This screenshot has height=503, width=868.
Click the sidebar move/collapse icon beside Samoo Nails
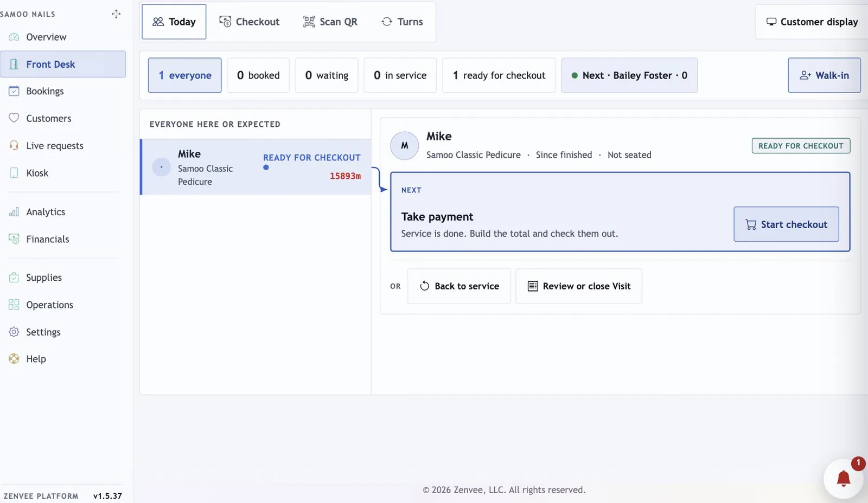tap(116, 14)
